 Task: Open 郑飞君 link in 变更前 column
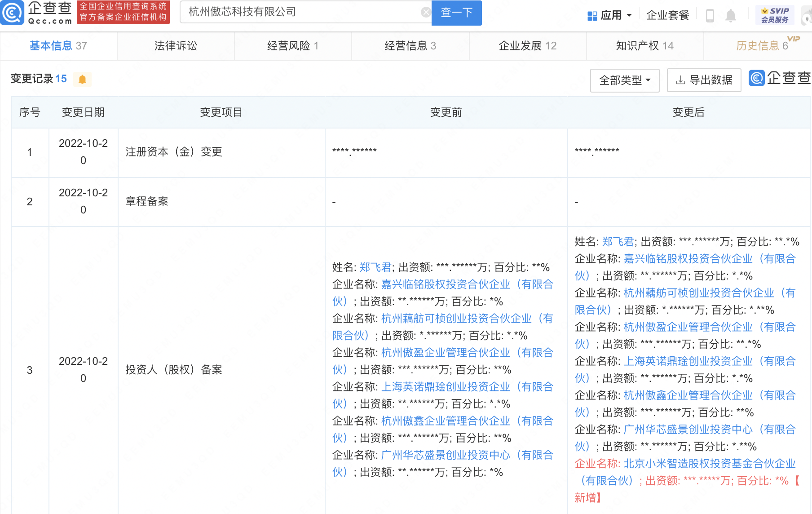point(375,268)
